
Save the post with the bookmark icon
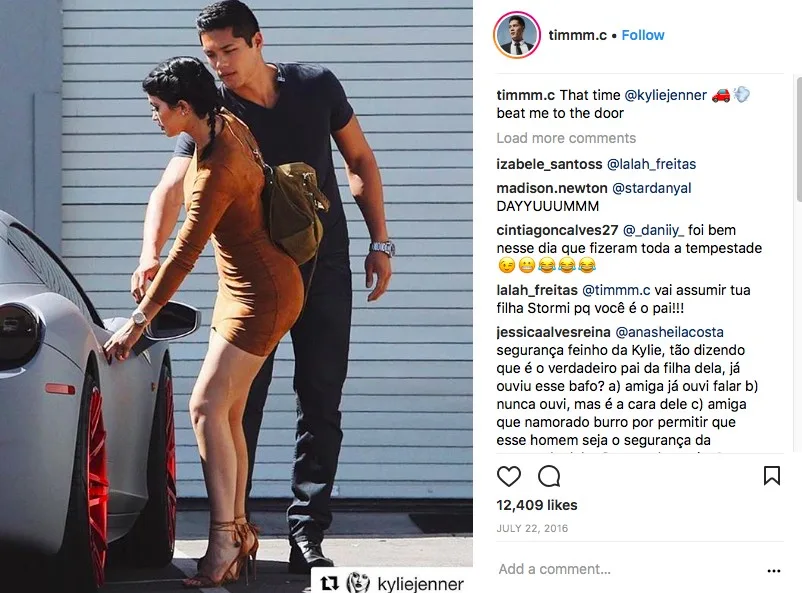point(771,476)
